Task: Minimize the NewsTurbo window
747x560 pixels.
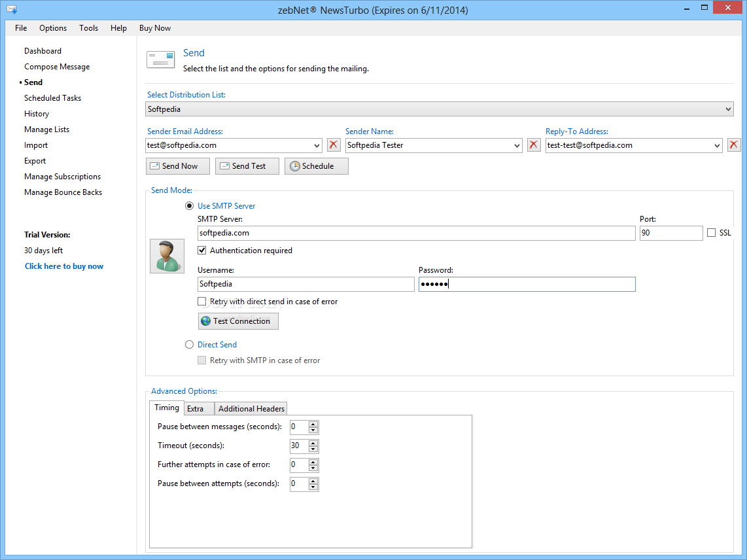Action: point(687,9)
